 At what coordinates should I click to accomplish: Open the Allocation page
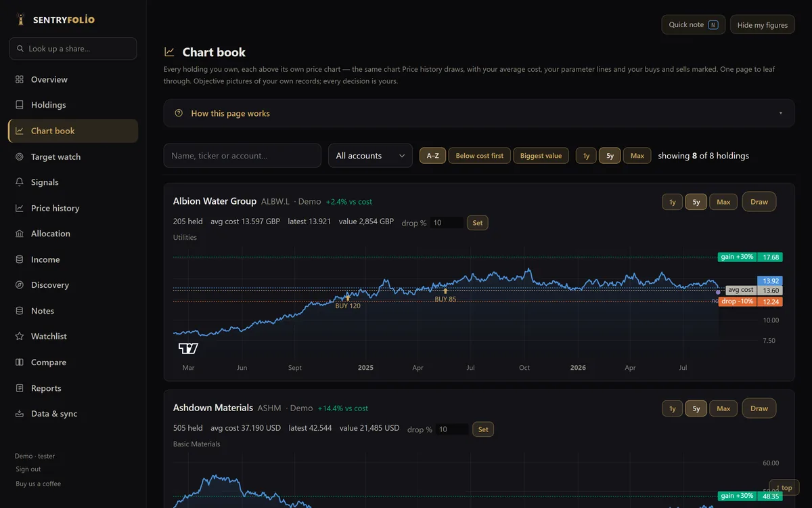73,234
